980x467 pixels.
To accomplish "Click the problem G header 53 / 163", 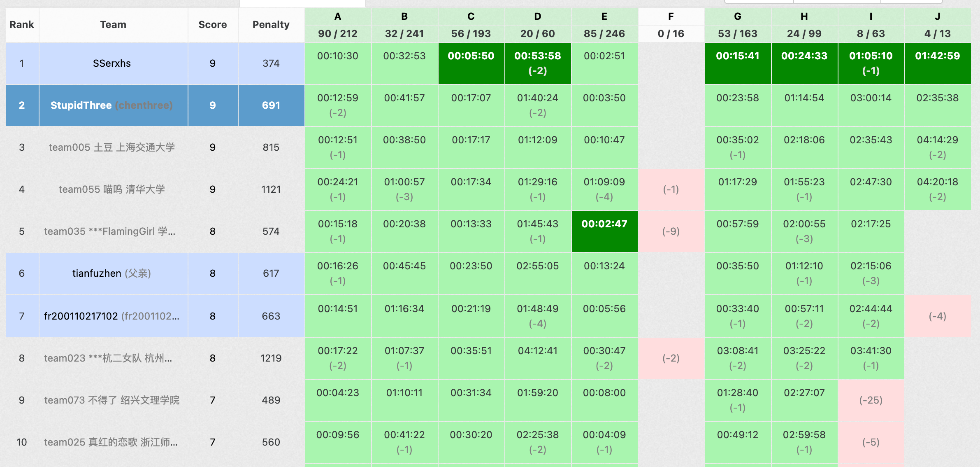I will (737, 34).
